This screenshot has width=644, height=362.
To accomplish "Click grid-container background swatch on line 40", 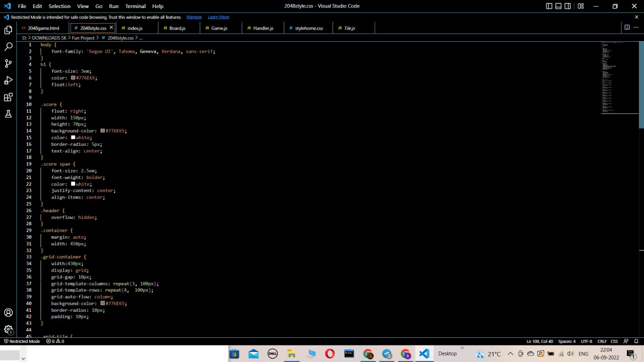I will tap(103, 303).
